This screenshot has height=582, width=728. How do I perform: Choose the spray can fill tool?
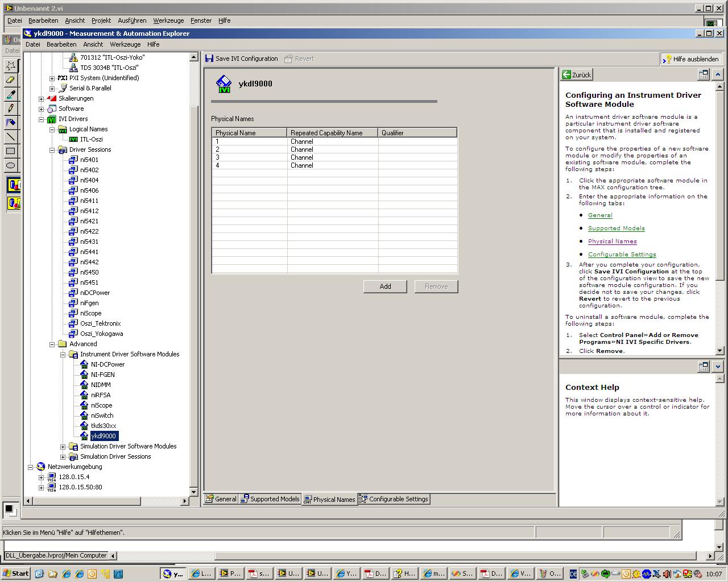point(10,123)
